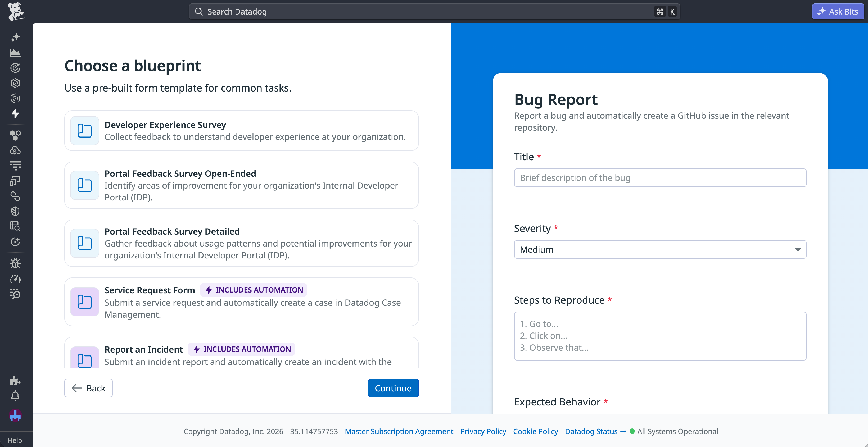Open Master Subscription Agreement link

[x=399, y=431]
